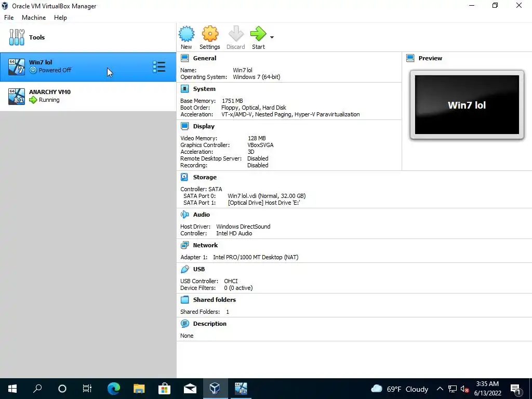Open the Tools entry in sidebar

[88, 37]
